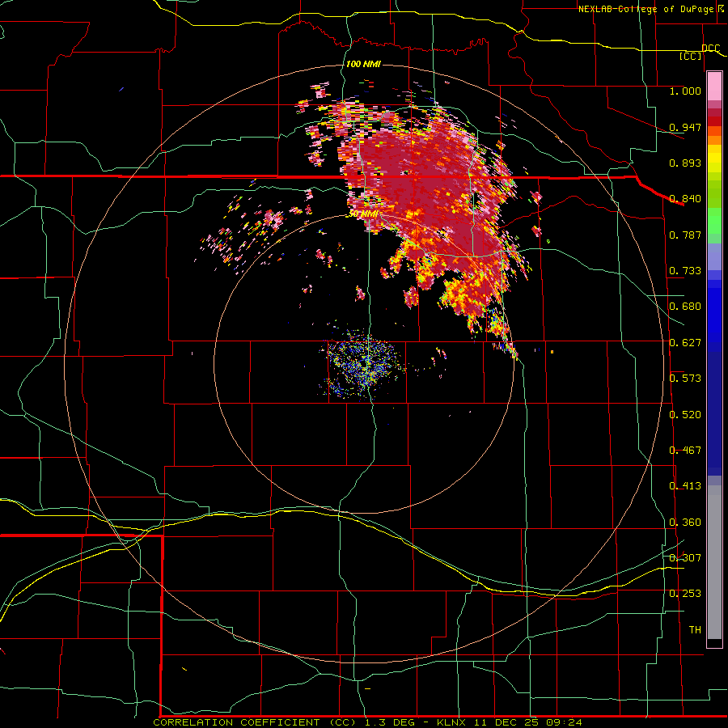
Task: Click the 0.360 scale label
Action: [685, 523]
